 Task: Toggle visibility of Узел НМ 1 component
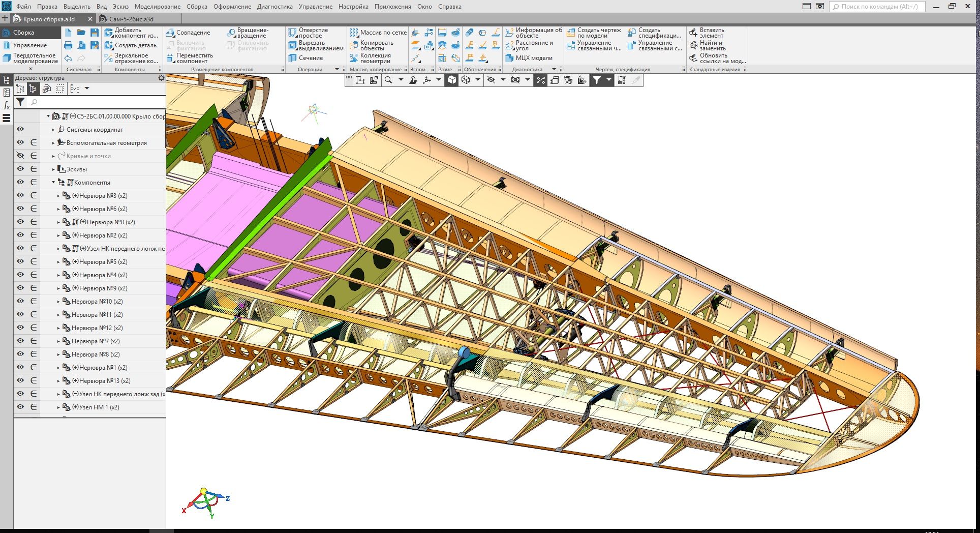click(20, 407)
